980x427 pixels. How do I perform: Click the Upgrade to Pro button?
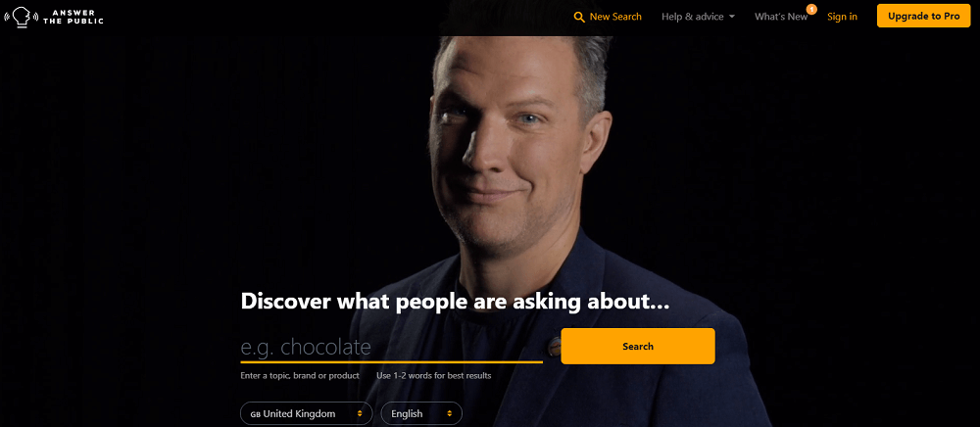tap(924, 17)
